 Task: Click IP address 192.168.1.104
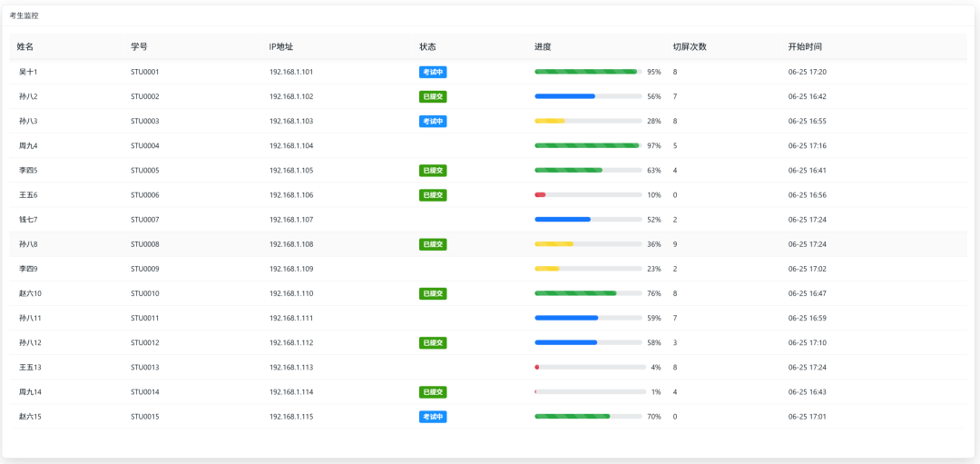(291, 145)
